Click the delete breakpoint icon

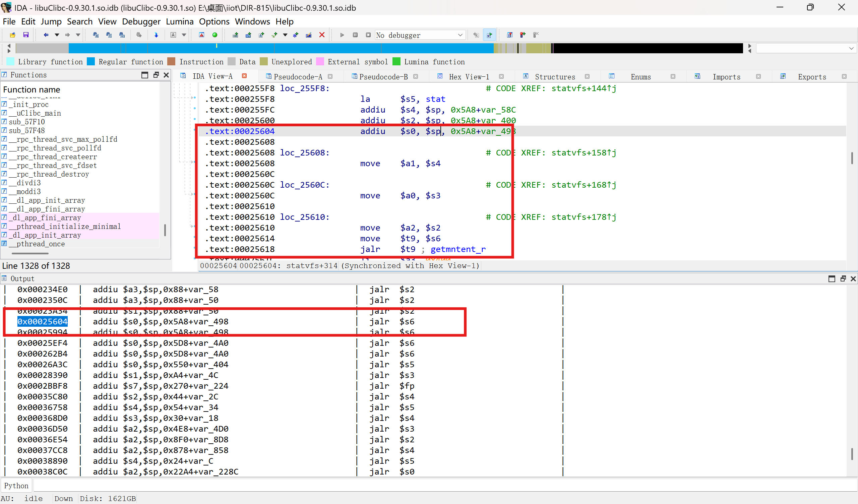click(536, 35)
